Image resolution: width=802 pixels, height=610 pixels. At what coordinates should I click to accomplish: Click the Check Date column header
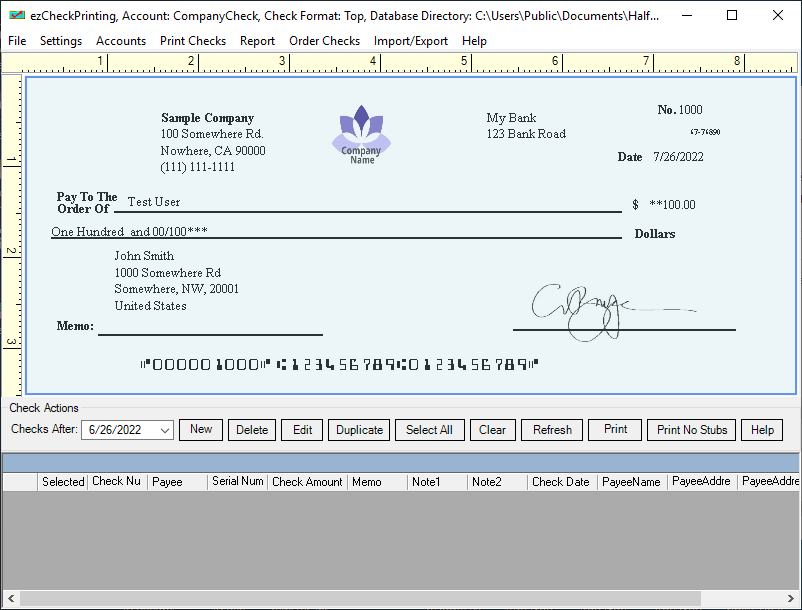pyautogui.click(x=561, y=482)
